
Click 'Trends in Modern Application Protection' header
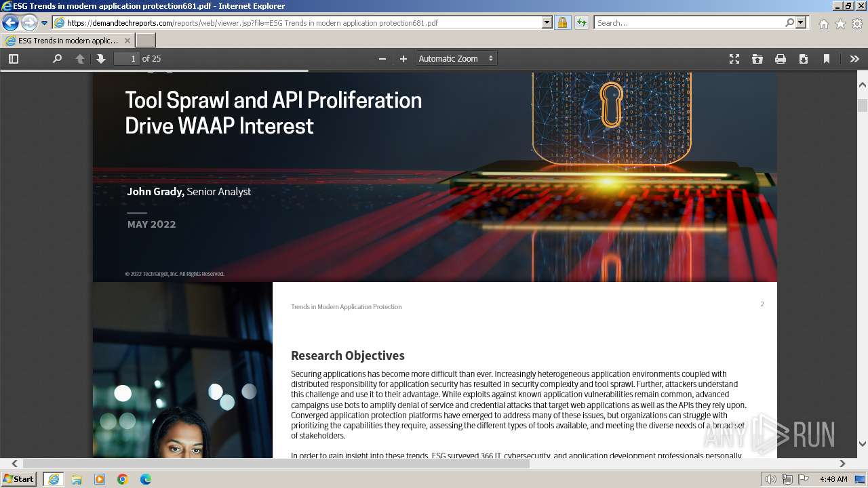click(346, 307)
